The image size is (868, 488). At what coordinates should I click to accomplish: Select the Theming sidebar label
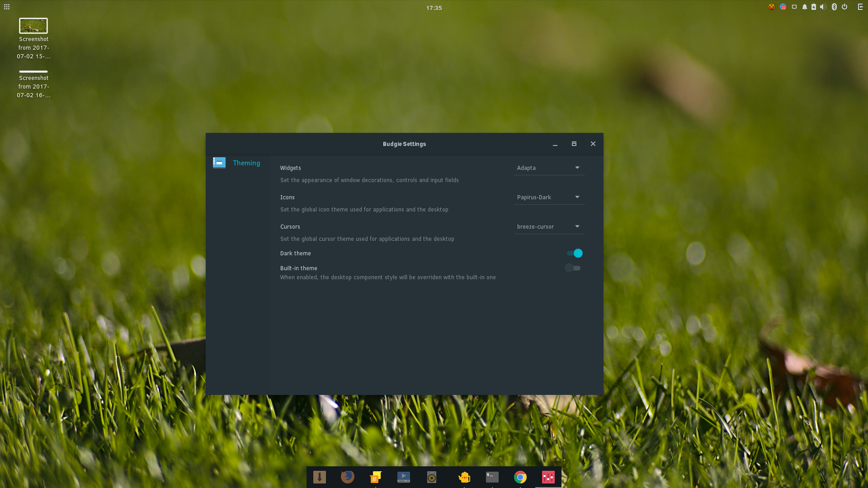[246, 163]
